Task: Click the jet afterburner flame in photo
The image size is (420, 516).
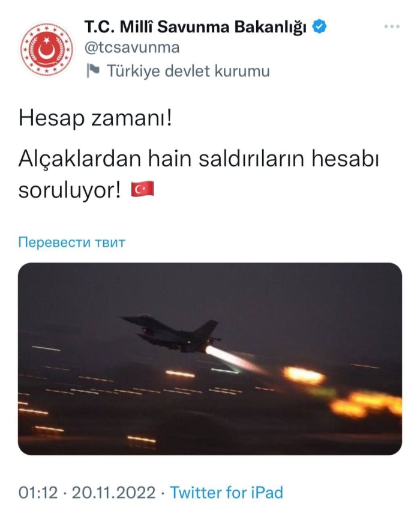Action: click(233, 359)
